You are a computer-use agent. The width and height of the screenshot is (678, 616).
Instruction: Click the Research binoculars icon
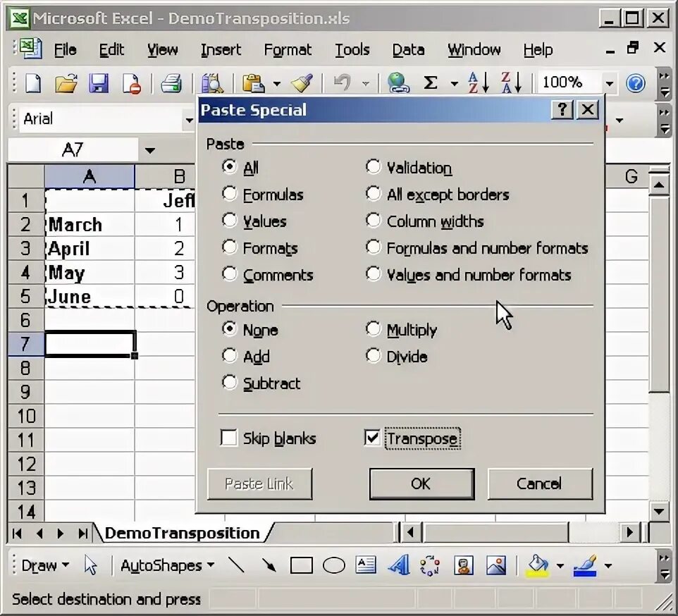tap(212, 82)
